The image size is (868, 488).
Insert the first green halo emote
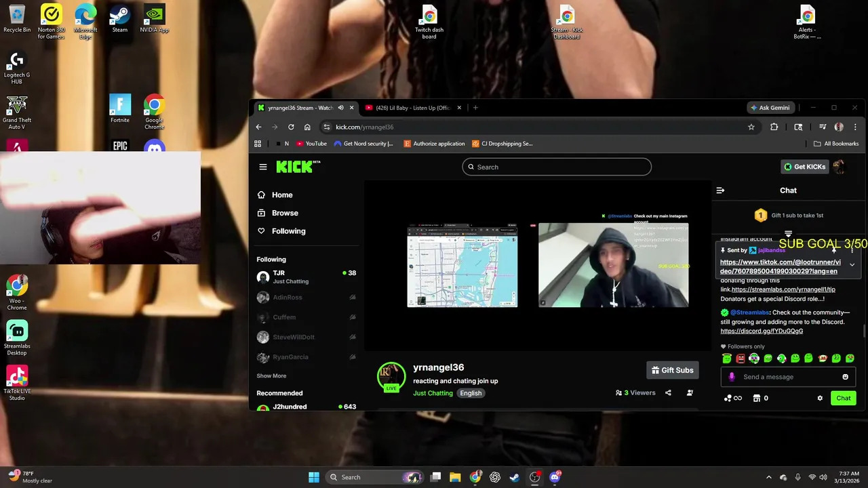[727, 358]
